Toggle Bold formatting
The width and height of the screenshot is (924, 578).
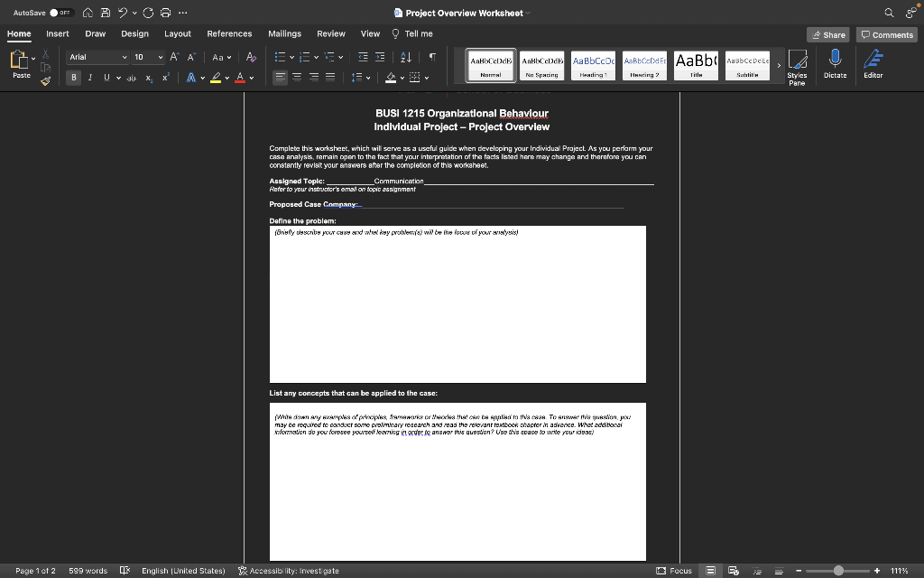tap(74, 78)
